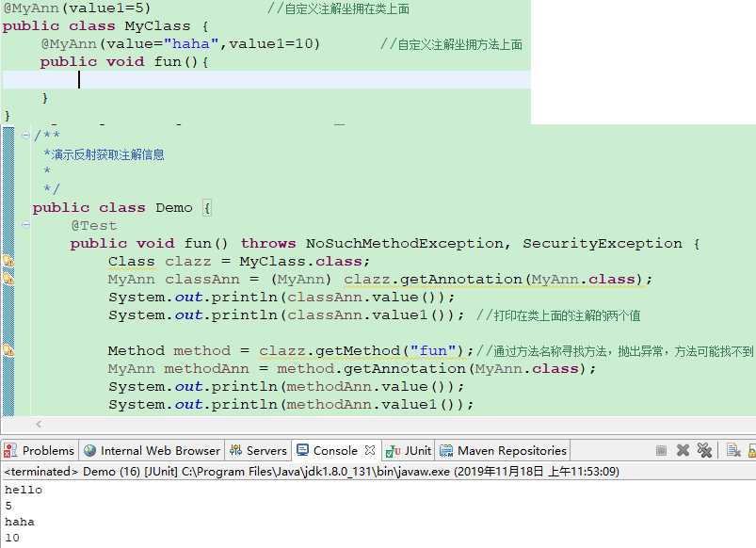Clear the console output
This screenshot has height=548, width=756.
pos(733,450)
